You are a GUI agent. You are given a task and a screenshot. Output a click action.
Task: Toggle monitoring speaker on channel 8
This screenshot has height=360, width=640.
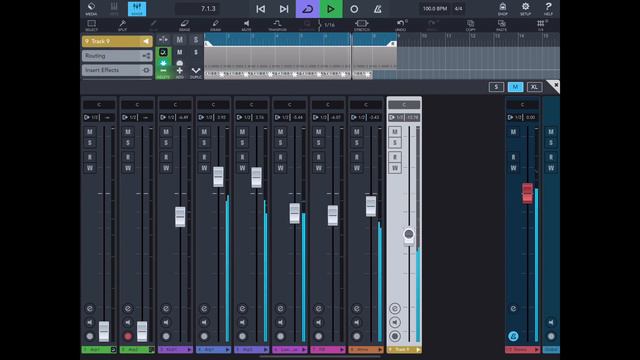point(356,322)
